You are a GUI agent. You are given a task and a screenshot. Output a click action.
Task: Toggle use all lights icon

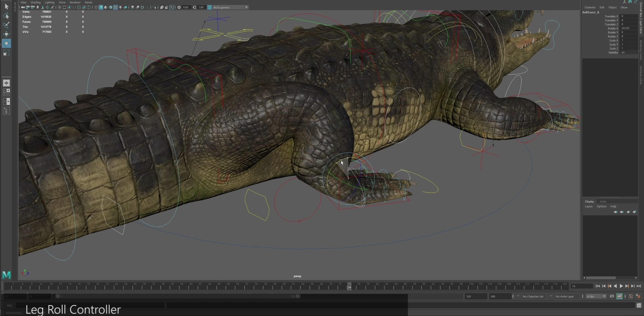click(120, 7)
